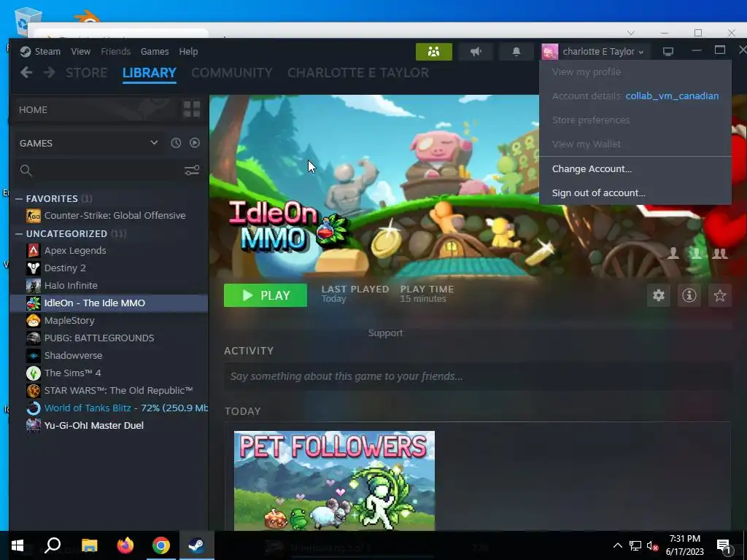Open Firefox from the taskbar
Screen dimensions: 747x560
(x=125, y=545)
